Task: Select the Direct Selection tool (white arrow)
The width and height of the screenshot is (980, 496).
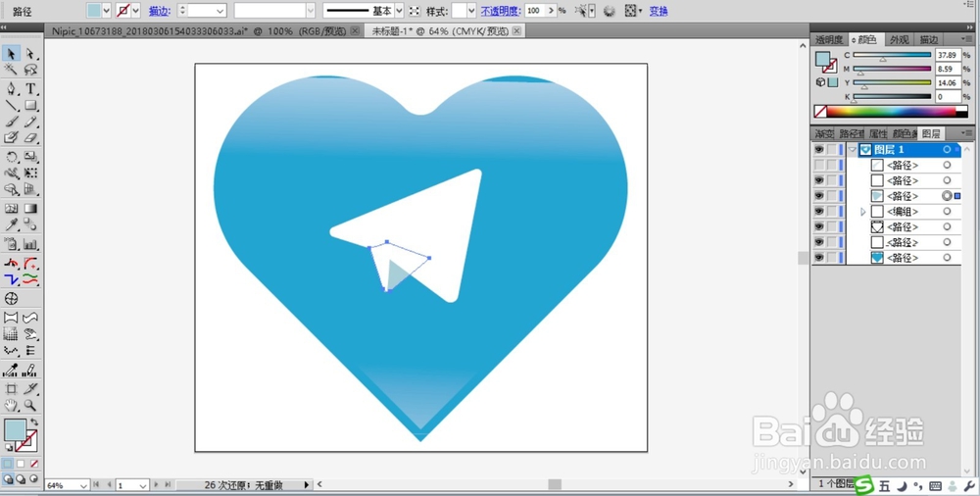Action: point(30,54)
